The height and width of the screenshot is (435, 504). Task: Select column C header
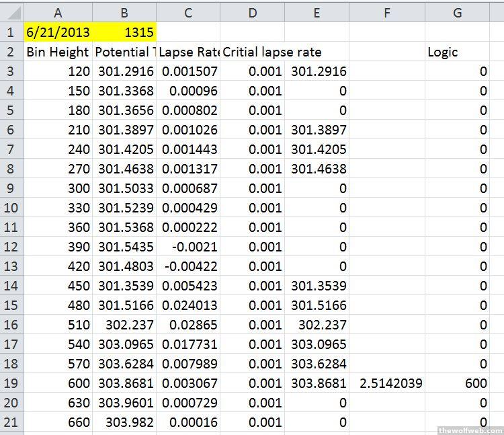click(x=188, y=11)
